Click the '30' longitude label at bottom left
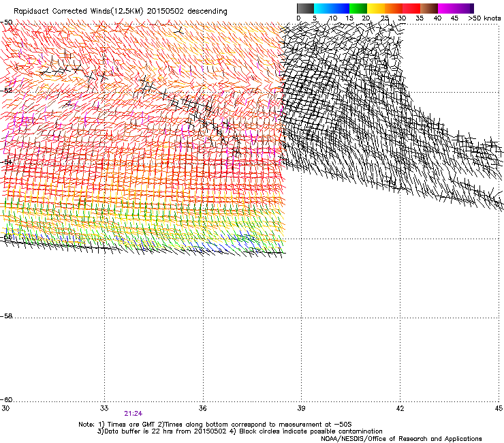 (x=5, y=408)
